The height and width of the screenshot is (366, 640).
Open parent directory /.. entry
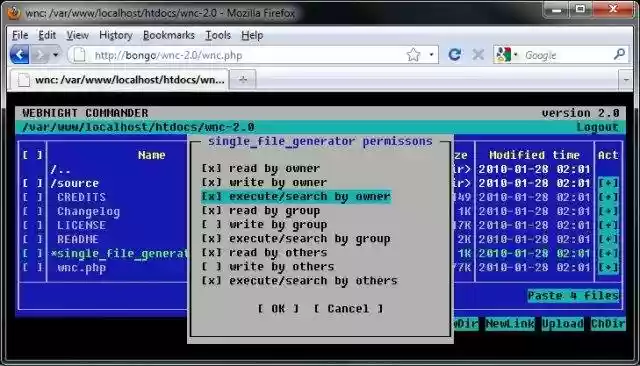point(60,169)
